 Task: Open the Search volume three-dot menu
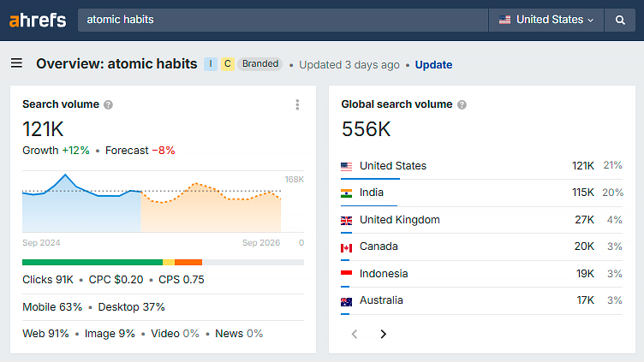click(297, 104)
